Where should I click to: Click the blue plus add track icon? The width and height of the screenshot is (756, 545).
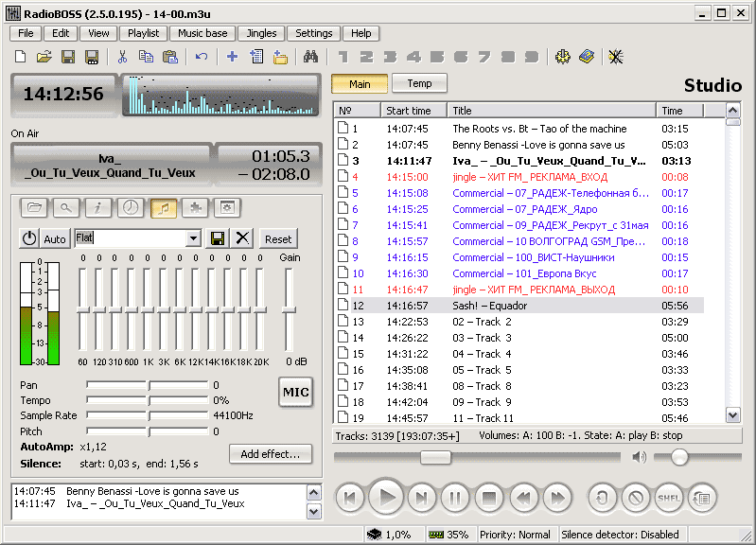click(232, 58)
